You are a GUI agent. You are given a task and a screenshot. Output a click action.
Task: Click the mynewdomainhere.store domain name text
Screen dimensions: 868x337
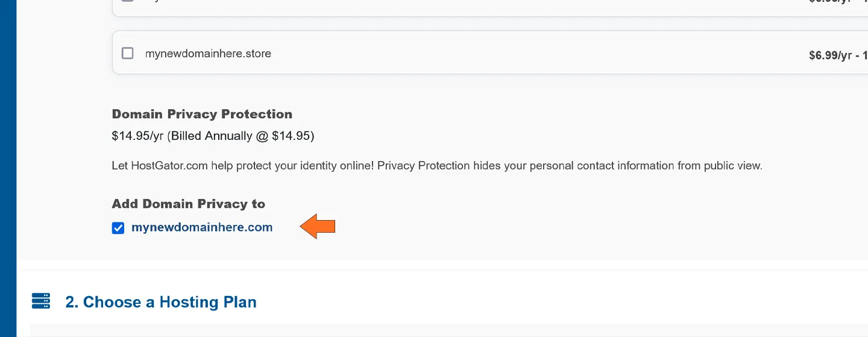click(208, 54)
